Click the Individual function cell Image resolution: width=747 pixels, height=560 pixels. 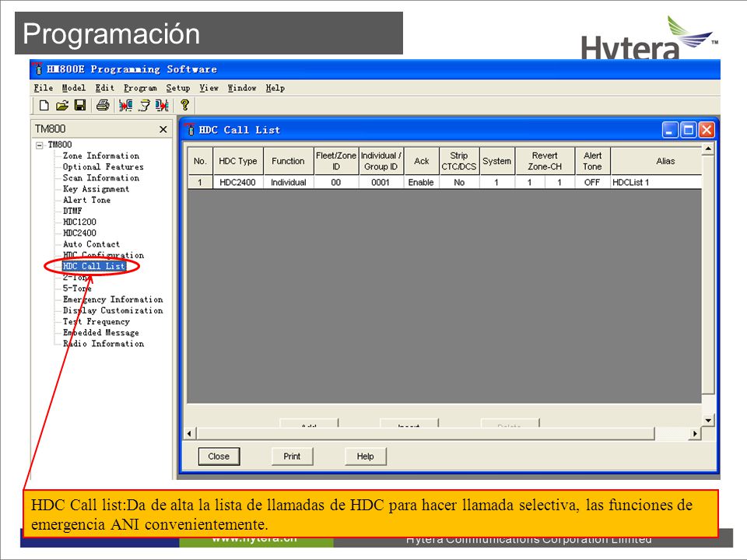click(288, 182)
